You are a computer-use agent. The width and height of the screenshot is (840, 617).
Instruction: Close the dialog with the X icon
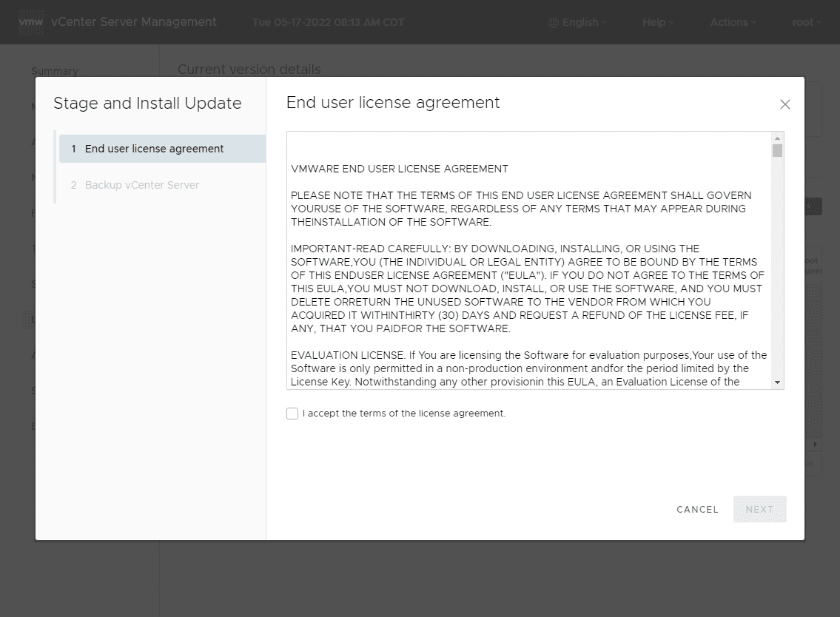click(x=785, y=104)
